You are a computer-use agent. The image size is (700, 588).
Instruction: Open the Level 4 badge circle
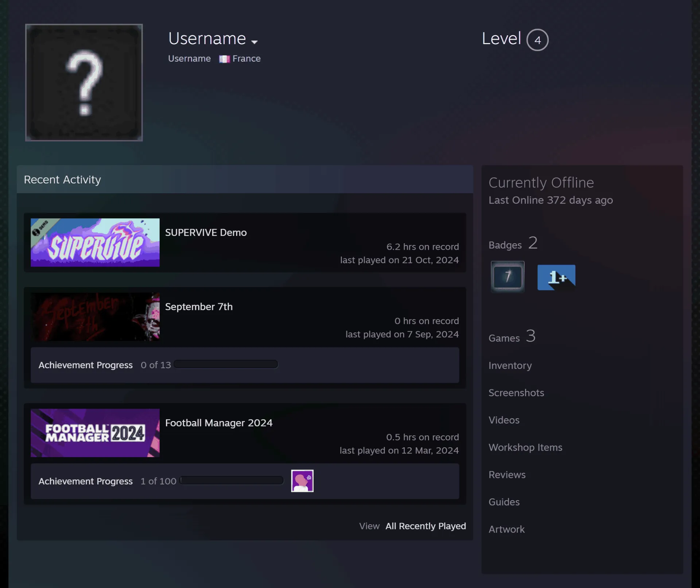click(537, 40)
